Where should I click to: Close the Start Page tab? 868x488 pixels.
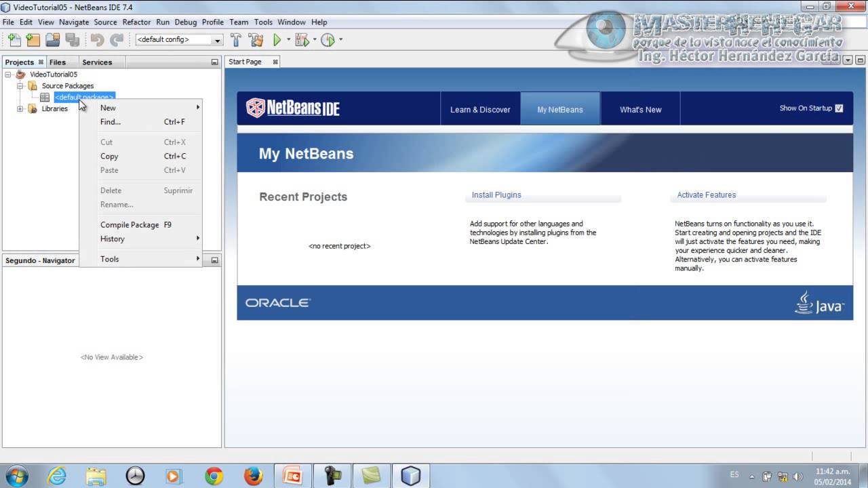pyautogui.click(x=275, y=62)
